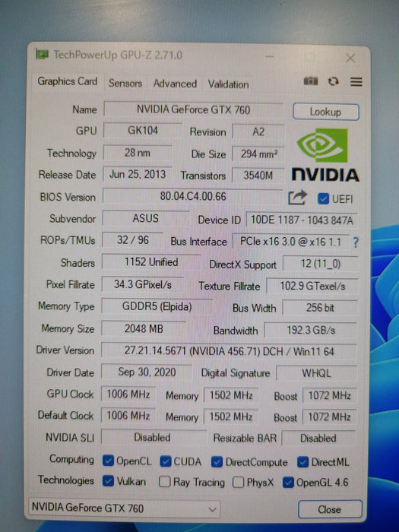Viewport: 399px width, 532px height.
Task: Click the Subvendor field showing ASUS
Action: pos(146,218)
